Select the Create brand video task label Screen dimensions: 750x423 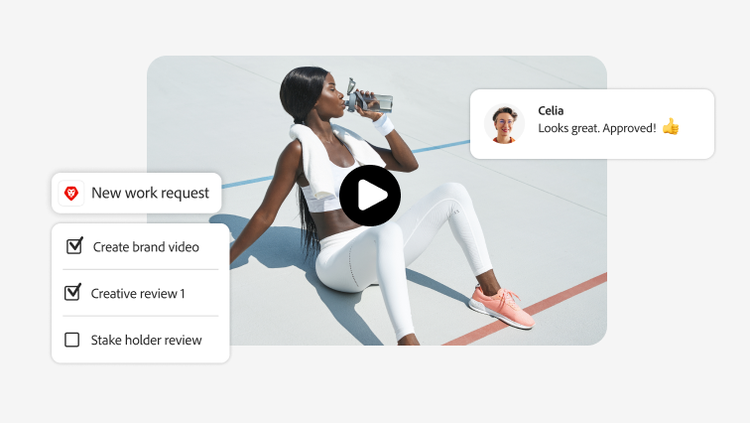point(146,247)
